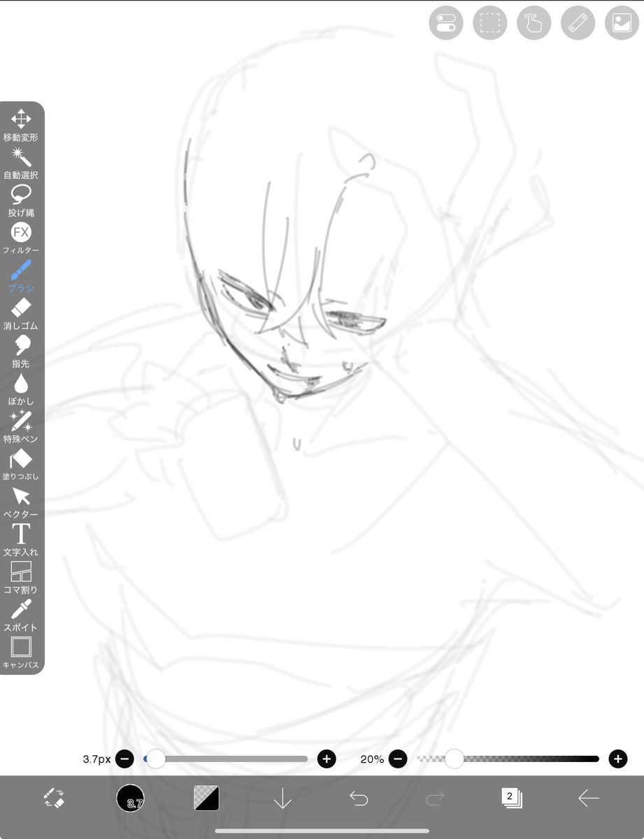
Task: Click the brush opacity slider track
Action: point(508,759)
